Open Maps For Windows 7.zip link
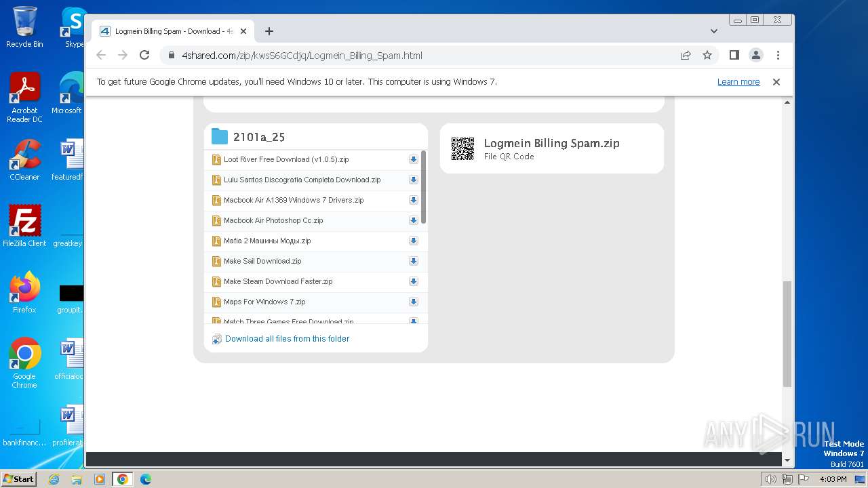Image resolution: width=868 pixels, height=488 pixels. coord(264,302)
